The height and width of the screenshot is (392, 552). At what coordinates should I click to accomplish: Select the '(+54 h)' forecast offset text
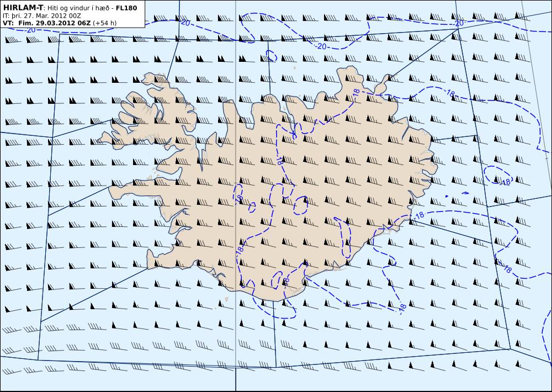tap(104, 23)
